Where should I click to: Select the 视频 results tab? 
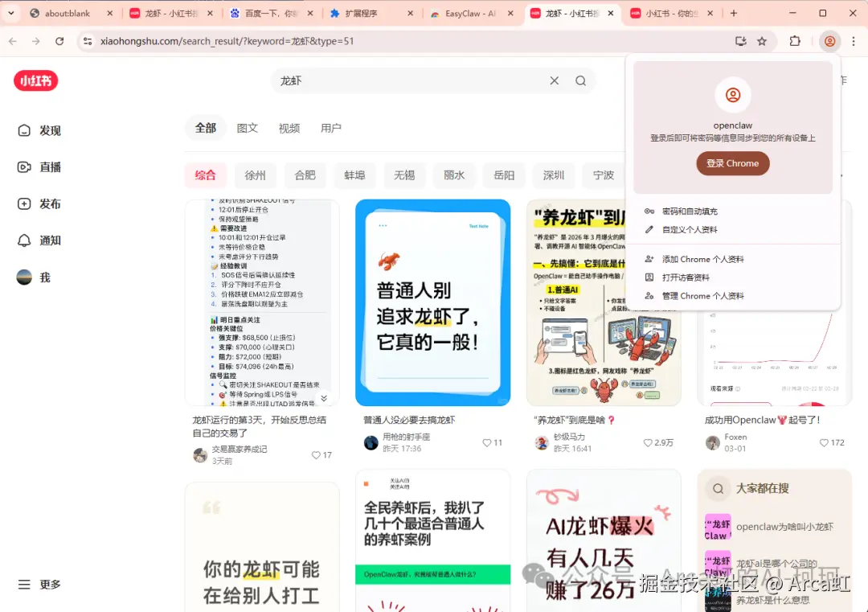(289, 128)
